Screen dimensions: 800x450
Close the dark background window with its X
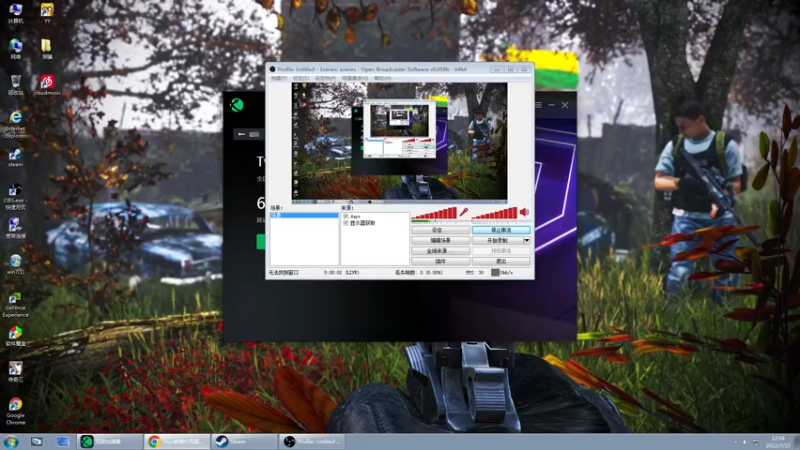click(x=565, y=105)
